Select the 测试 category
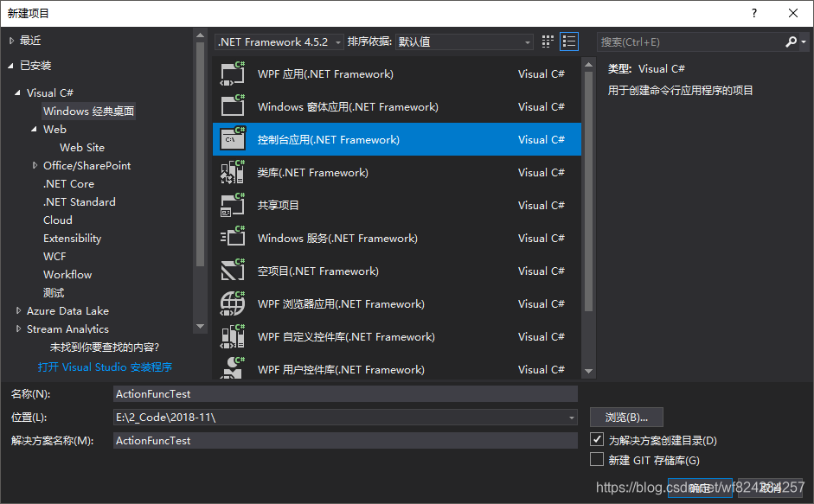The image size is (814, 504). 54,293
